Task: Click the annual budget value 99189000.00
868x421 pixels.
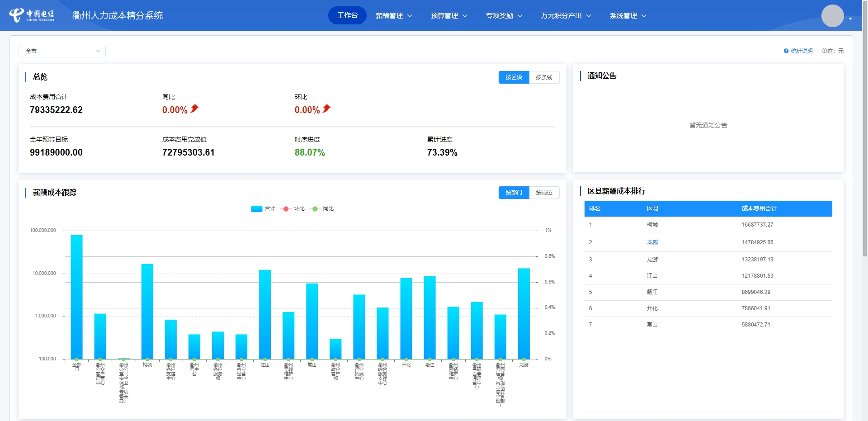Action: click(56, 152)
